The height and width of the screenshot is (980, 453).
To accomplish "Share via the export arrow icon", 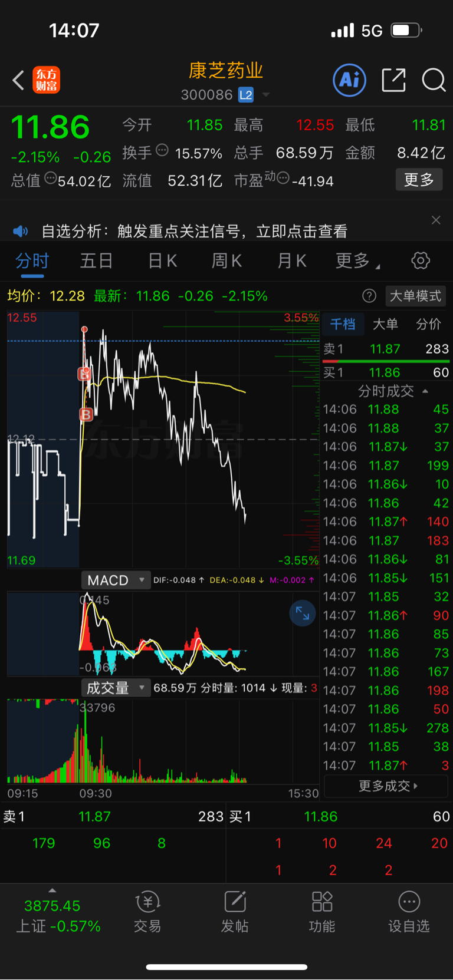I will [x=393, y=80].
